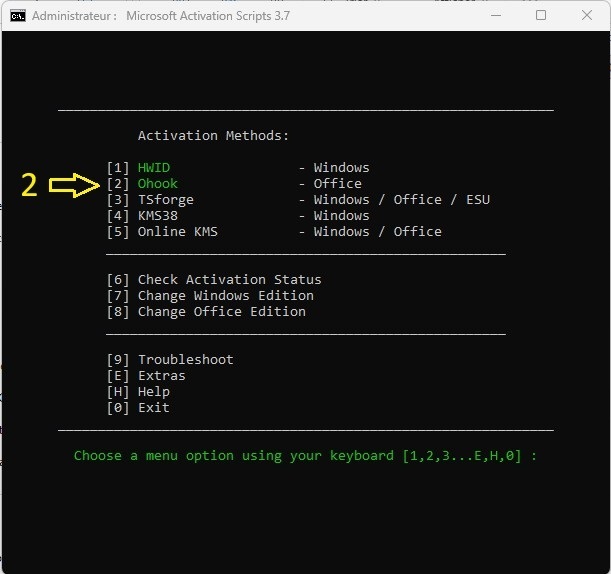
Task: Select Change Office Edition option
Action: 221,312
